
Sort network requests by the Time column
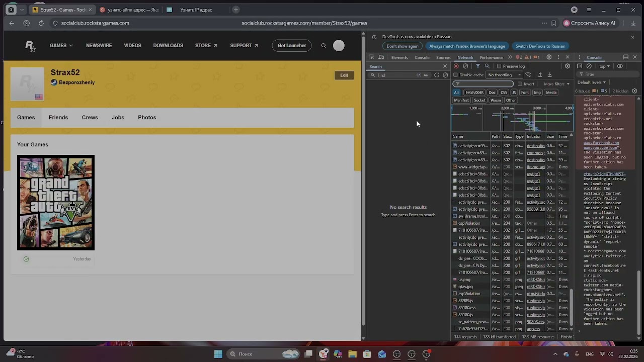coord(562,136)
